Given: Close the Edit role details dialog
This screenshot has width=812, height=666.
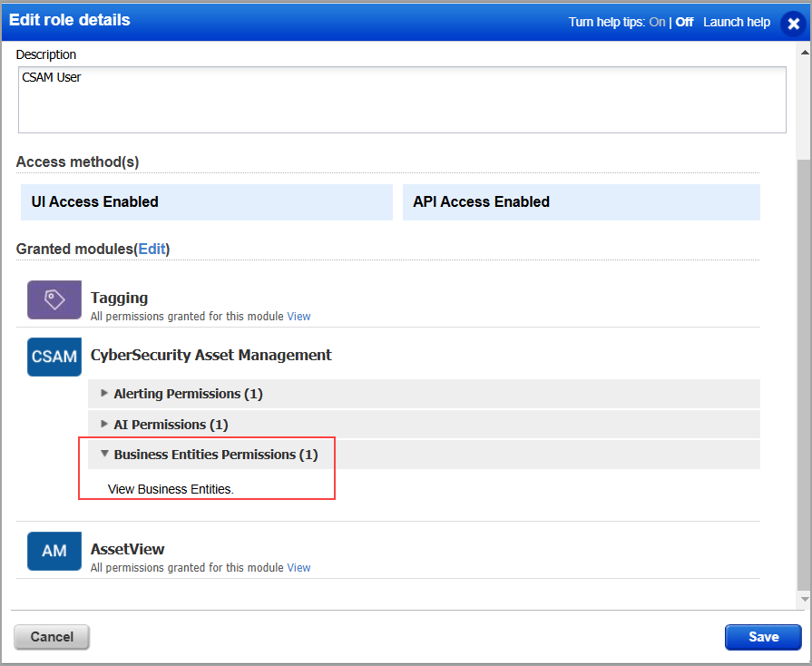Looking at the screenshot, I should click(x=793, y=24).
